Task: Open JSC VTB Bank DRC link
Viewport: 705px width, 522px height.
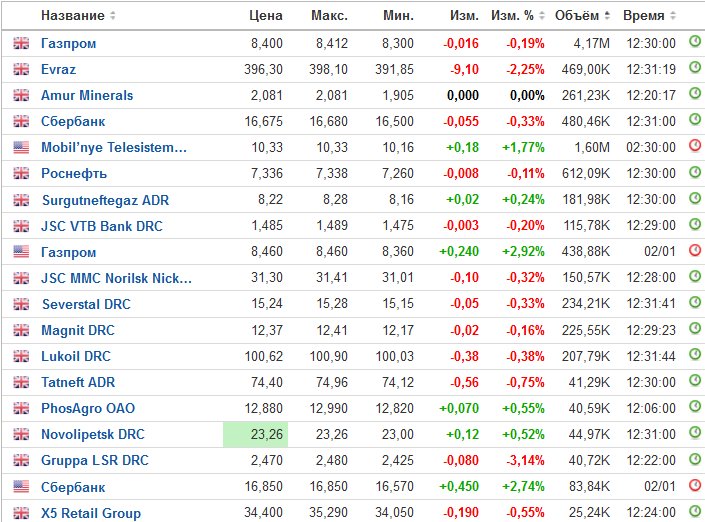Action: pos(102,226)
